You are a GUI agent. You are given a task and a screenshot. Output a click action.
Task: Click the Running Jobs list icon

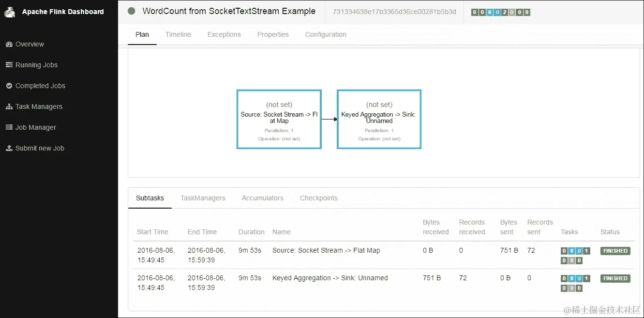9,65
